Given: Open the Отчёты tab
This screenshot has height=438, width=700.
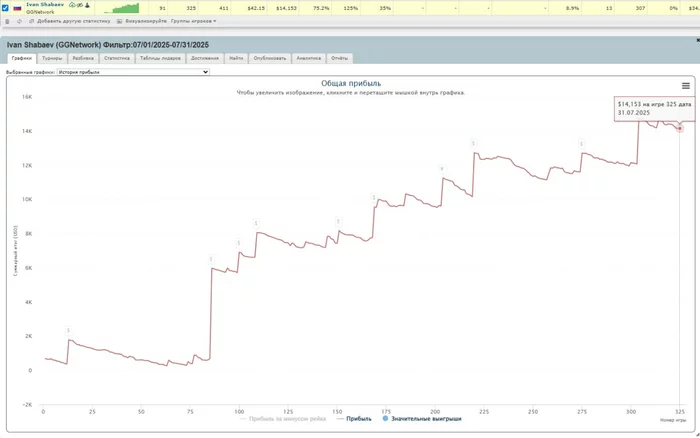Looking at the screenshot, I should (x=339, y=58).
